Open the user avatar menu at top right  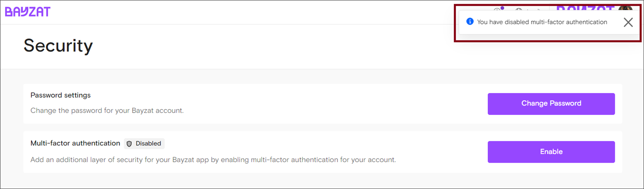click(626, 8)
